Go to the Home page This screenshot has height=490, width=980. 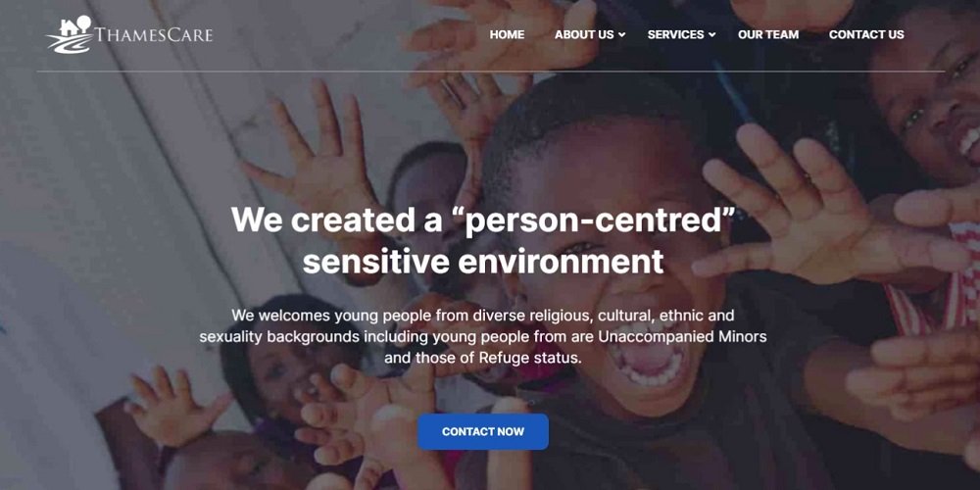pyautogui.click(x=507, y=35)
